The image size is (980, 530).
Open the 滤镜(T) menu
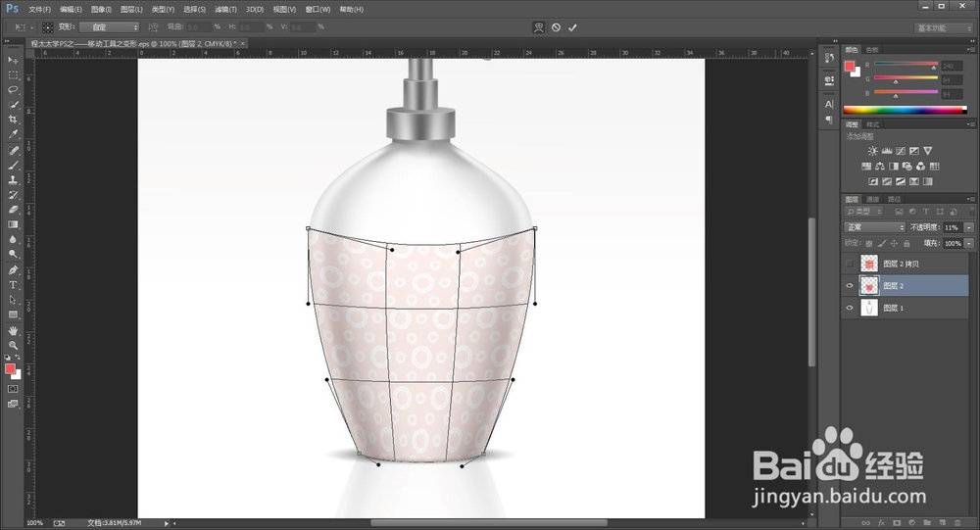[x=225, y=10]
